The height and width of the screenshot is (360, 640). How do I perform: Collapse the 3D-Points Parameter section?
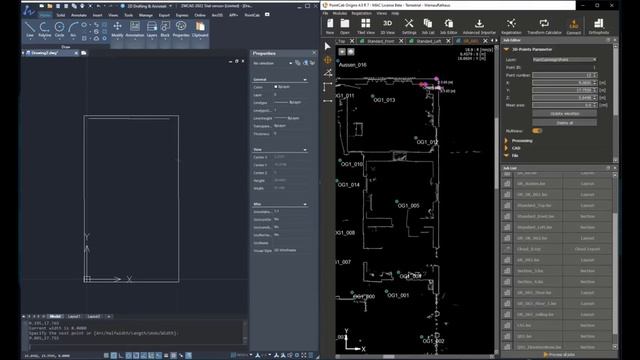point(507,49)
